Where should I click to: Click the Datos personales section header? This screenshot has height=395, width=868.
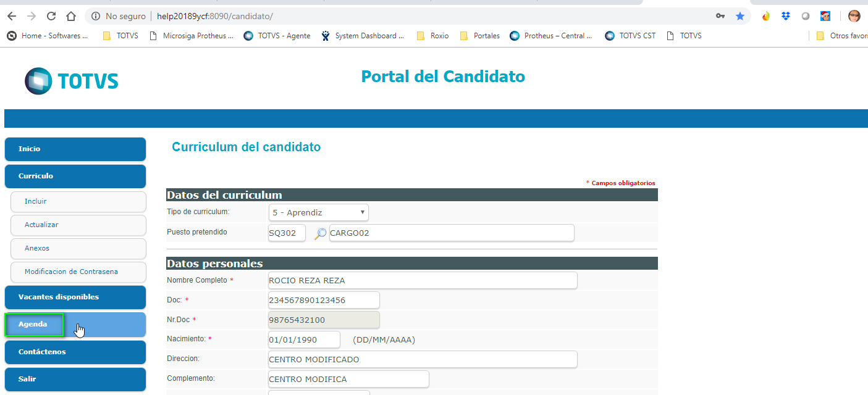(412, 264)
